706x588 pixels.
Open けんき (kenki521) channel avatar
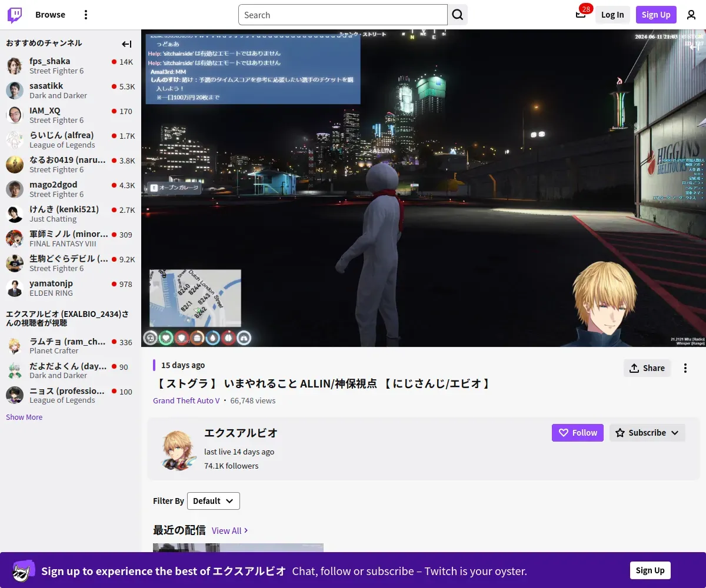coord(15,214)
